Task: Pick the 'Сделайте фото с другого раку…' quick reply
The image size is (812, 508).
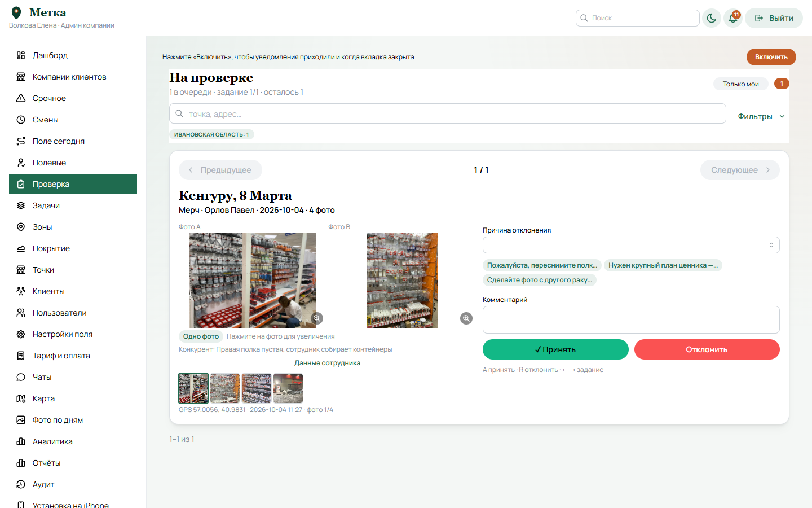Action: 540,280
